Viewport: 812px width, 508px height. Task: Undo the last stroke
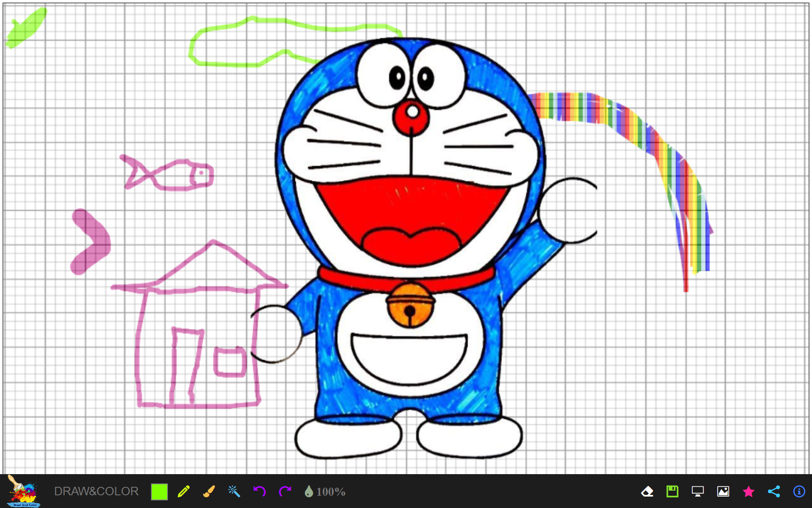pyautogui.click(x=259, y=491)
